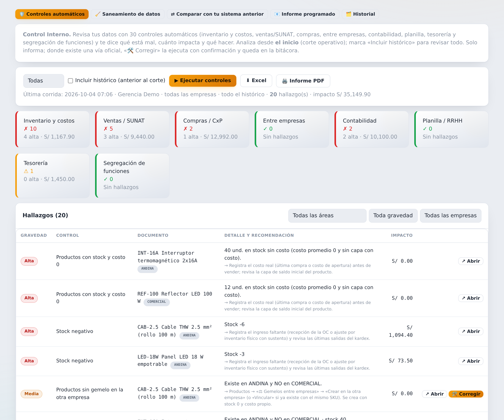Go to Informe programado tab
This screenshot has height=420, width=504.
305,14
